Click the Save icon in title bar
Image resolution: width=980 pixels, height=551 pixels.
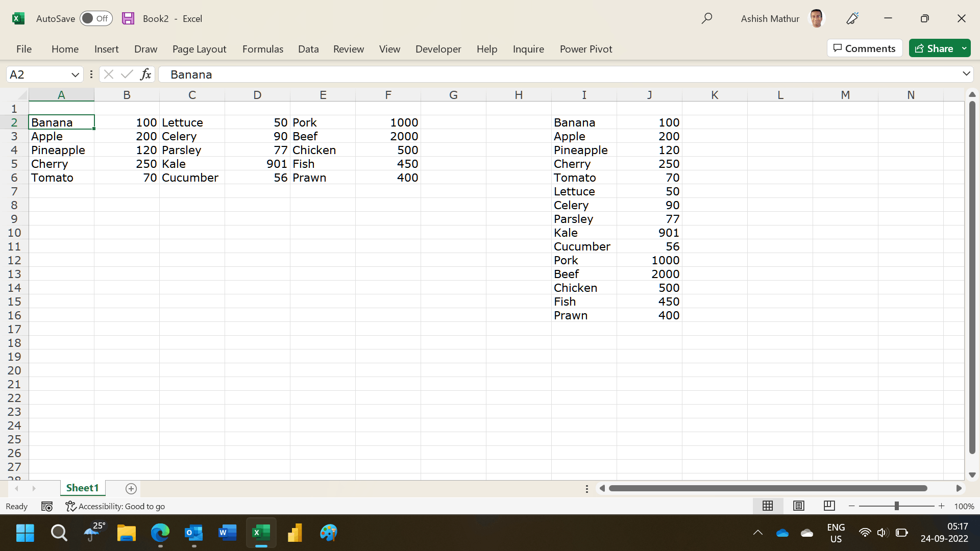click(x=128, y=18)
